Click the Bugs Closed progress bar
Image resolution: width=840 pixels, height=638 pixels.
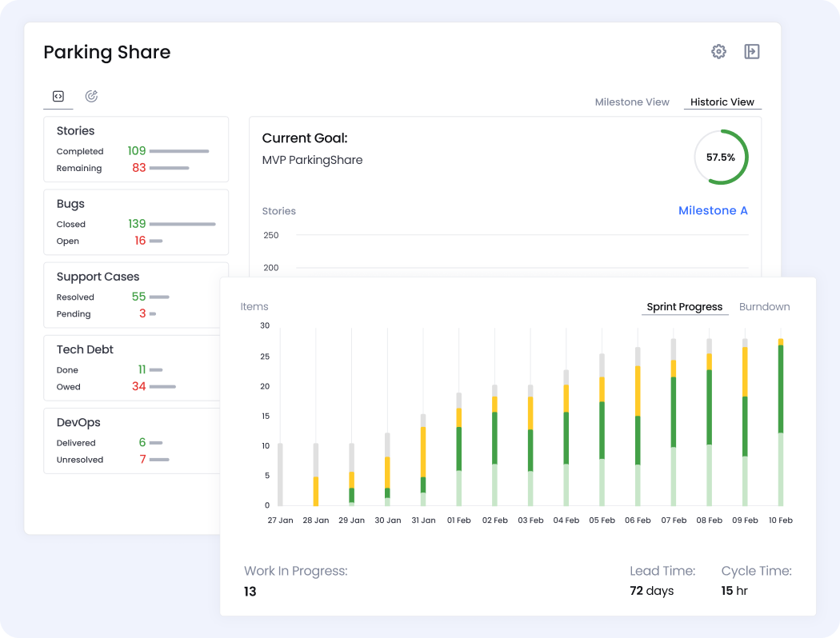182,224
